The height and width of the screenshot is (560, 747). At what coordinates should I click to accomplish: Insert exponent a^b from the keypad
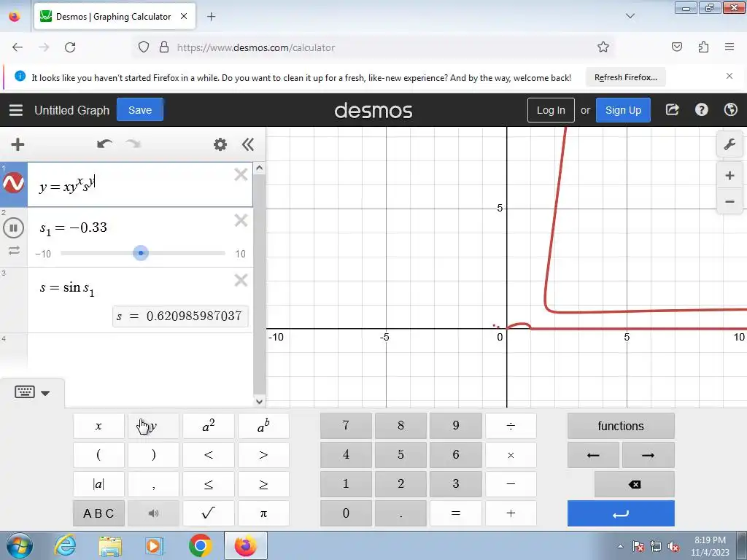pyautogui.click(x=263, y=426)
